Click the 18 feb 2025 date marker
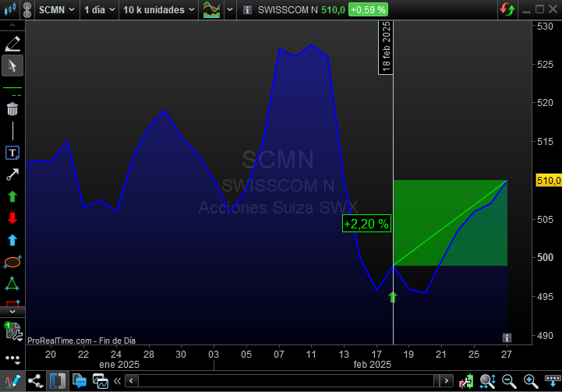Screen dimensions: 562x392 (386, 48)
